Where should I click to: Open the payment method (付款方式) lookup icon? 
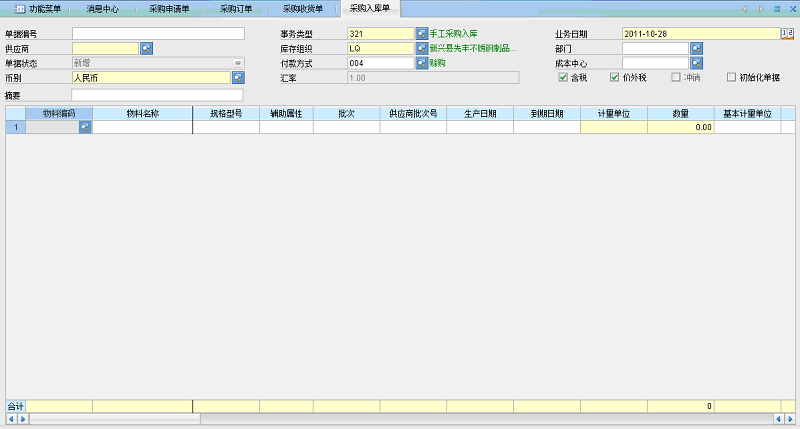[421, 63]
